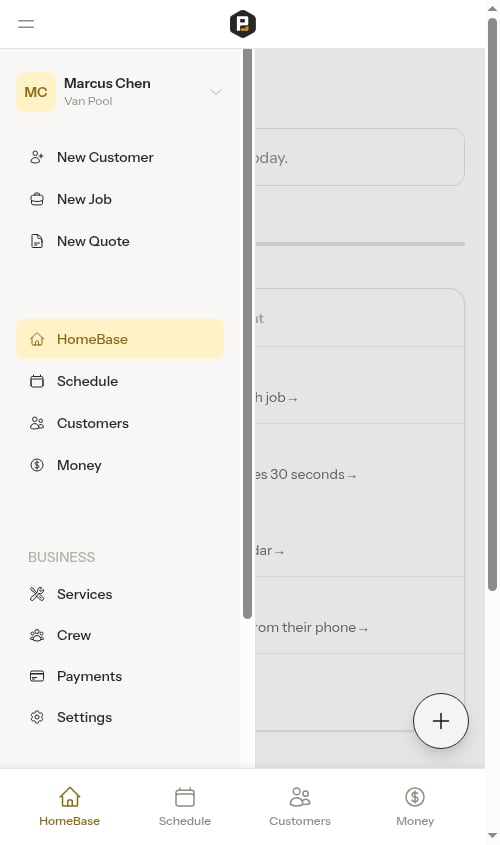Open Schedule from the sidebar menu

click(x=120, y=382)
